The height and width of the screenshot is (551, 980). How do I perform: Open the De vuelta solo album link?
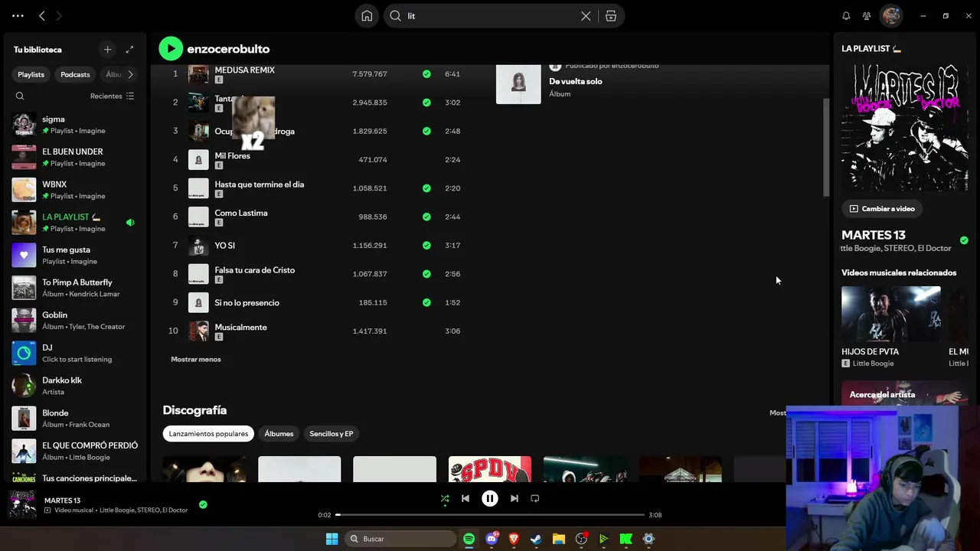pyautogui.click(x=576, y=81)
